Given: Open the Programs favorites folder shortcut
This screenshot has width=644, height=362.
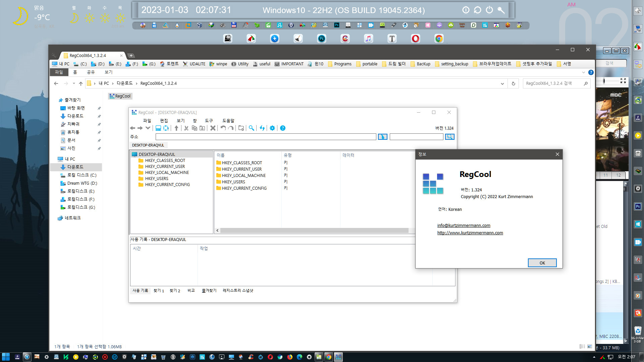Looking at the screenshot, I should tap(339, 64).
